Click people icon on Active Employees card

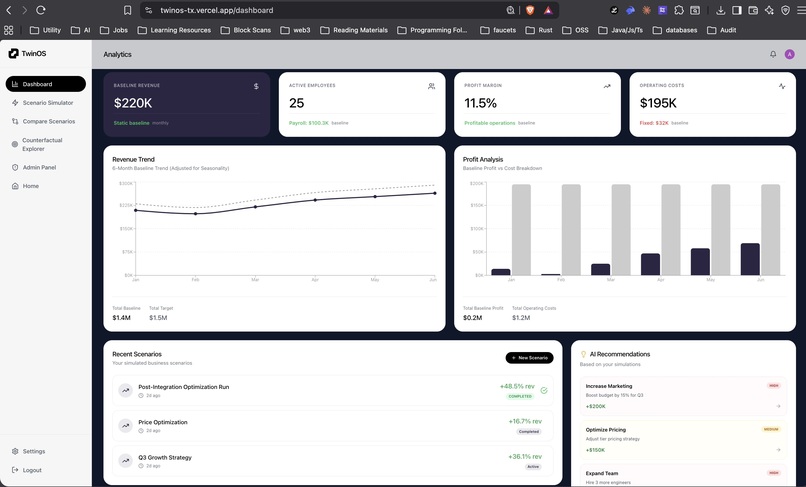point(431,86)
